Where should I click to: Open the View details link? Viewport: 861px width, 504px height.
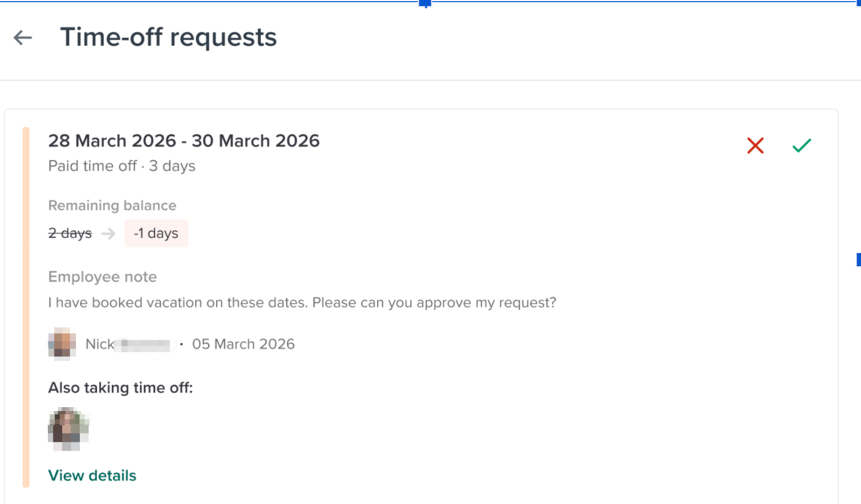coord(92,475)
